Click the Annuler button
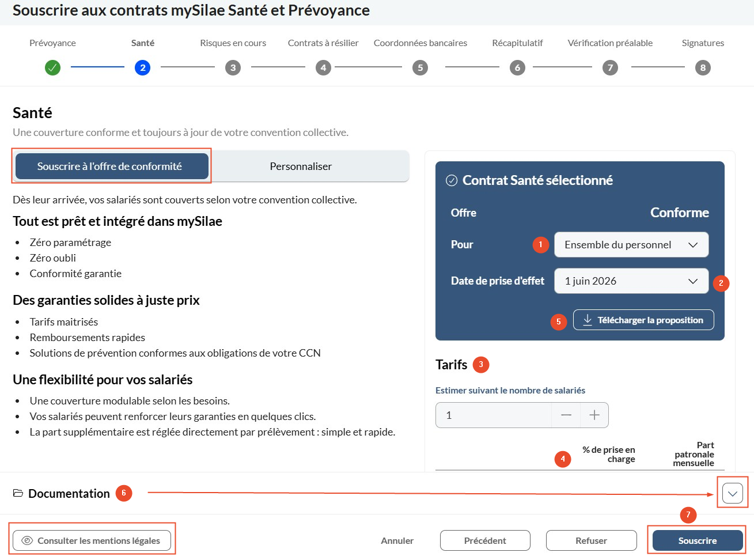 [397, 540]
